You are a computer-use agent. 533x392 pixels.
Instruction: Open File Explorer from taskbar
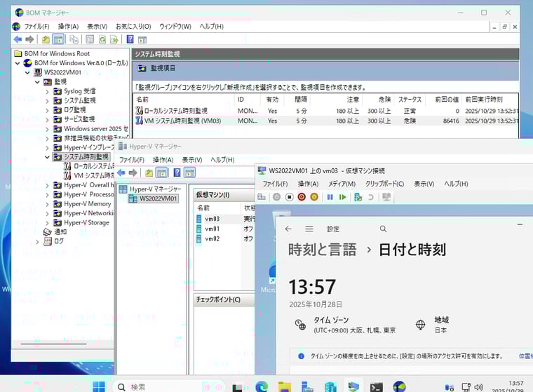285,386
